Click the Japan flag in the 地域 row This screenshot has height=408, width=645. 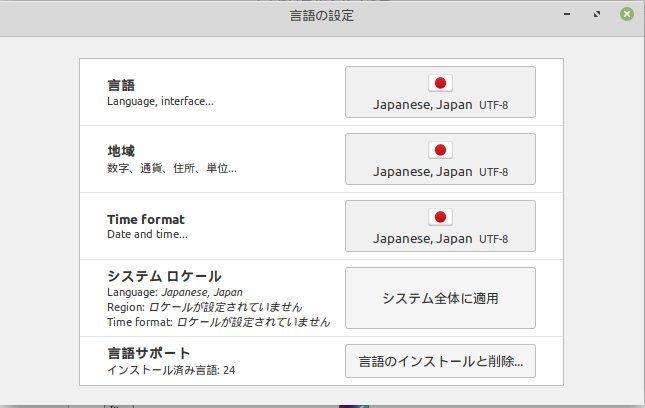point(440,150)
